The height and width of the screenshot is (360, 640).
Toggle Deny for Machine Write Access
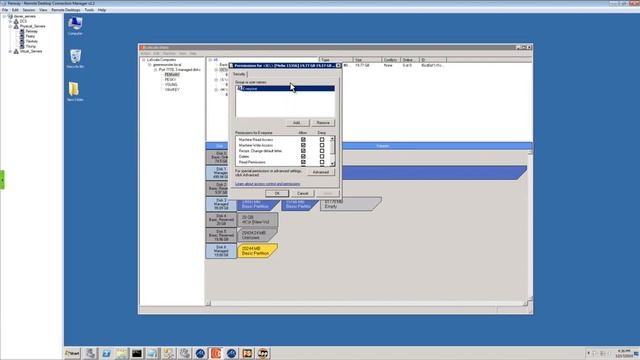[x=322, y=145]
